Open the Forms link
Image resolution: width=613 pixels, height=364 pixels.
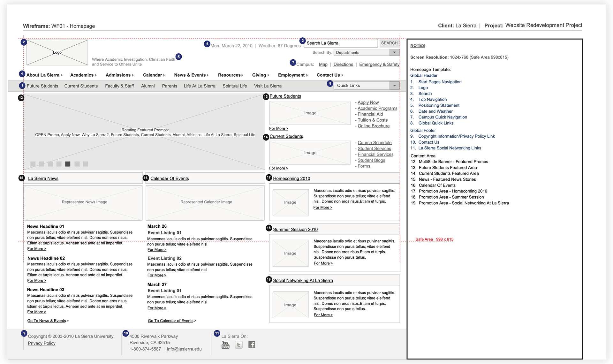(364, 166)
